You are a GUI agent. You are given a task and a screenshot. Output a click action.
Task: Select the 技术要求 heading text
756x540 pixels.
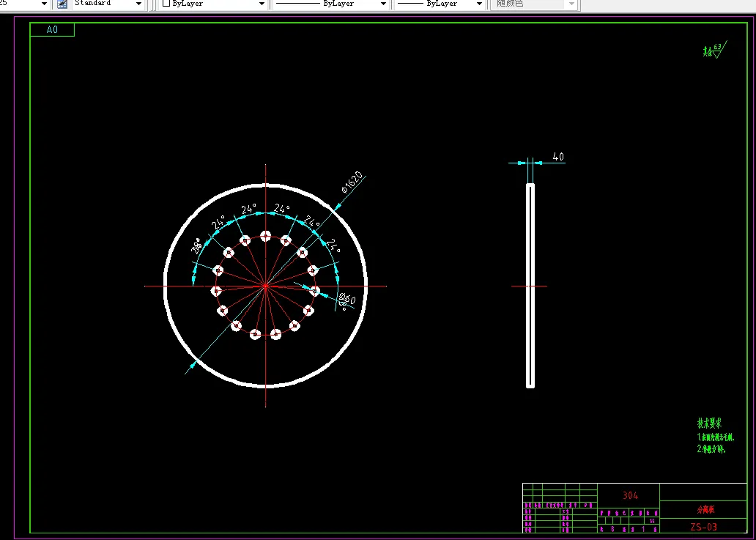[x=709, y=424]
